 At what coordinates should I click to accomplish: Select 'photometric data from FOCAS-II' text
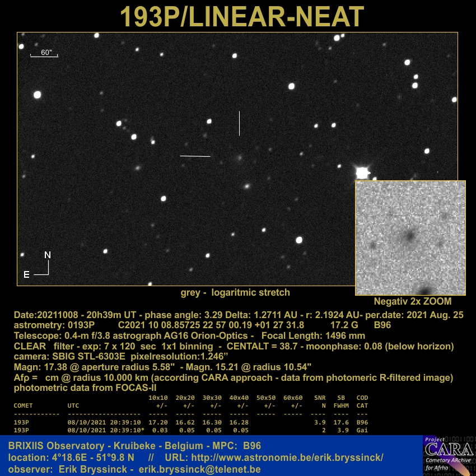85,388
